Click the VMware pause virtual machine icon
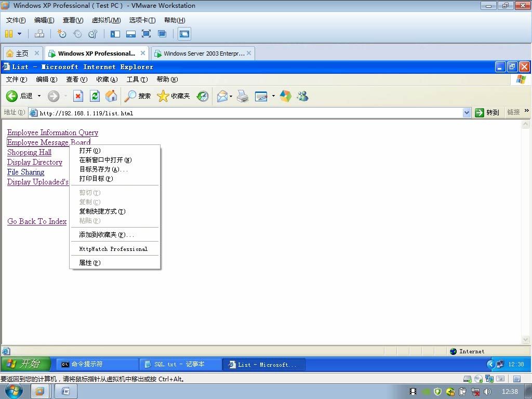This screenshot has height=399, width=532. coord(9,34)
